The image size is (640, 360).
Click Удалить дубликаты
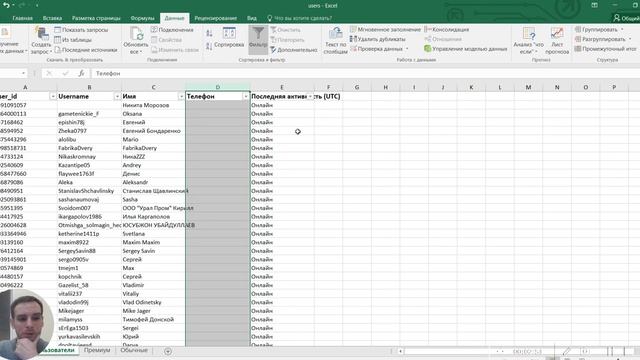click(x=378, y=39)
